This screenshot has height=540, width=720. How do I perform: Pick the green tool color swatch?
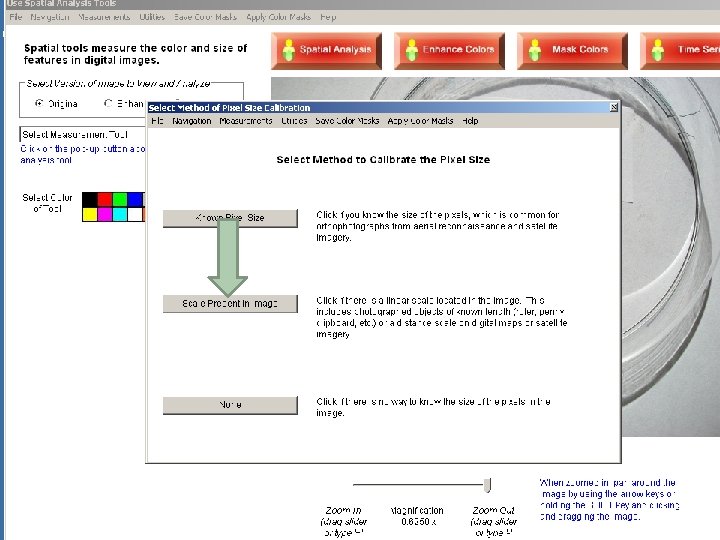120,199
